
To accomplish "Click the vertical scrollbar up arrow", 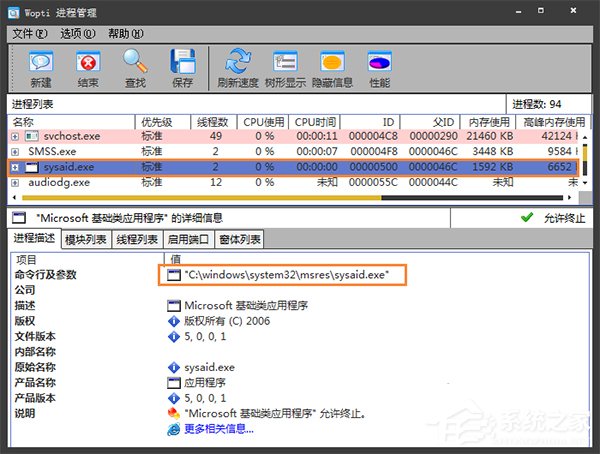I will pyautogui.click(x=585, y=137).
